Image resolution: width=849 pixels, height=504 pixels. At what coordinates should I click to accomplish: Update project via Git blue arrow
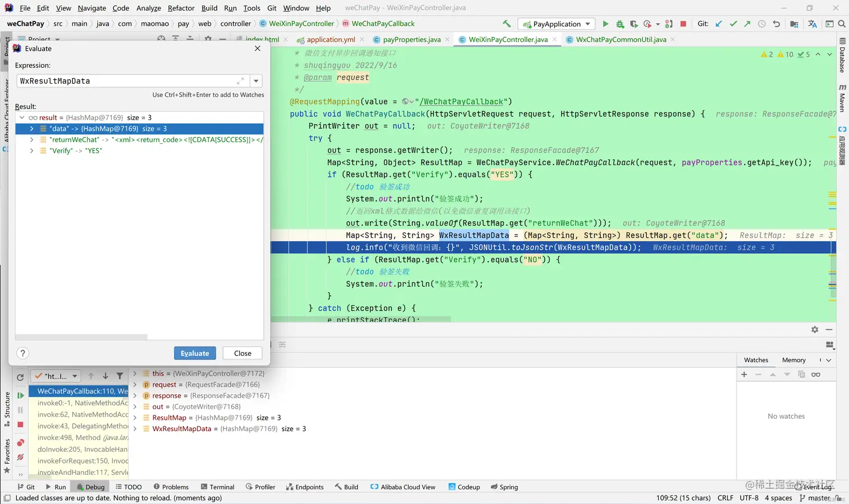pyautogui.click(x=719, y=24)
